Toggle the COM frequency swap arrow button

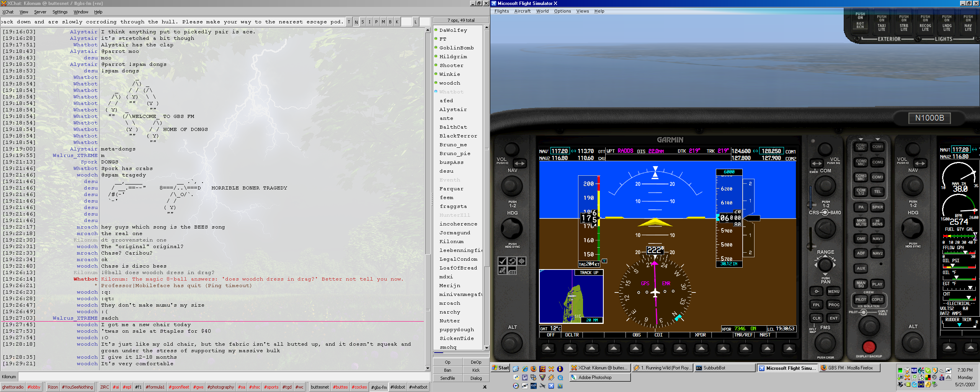(x=817, y=163)
